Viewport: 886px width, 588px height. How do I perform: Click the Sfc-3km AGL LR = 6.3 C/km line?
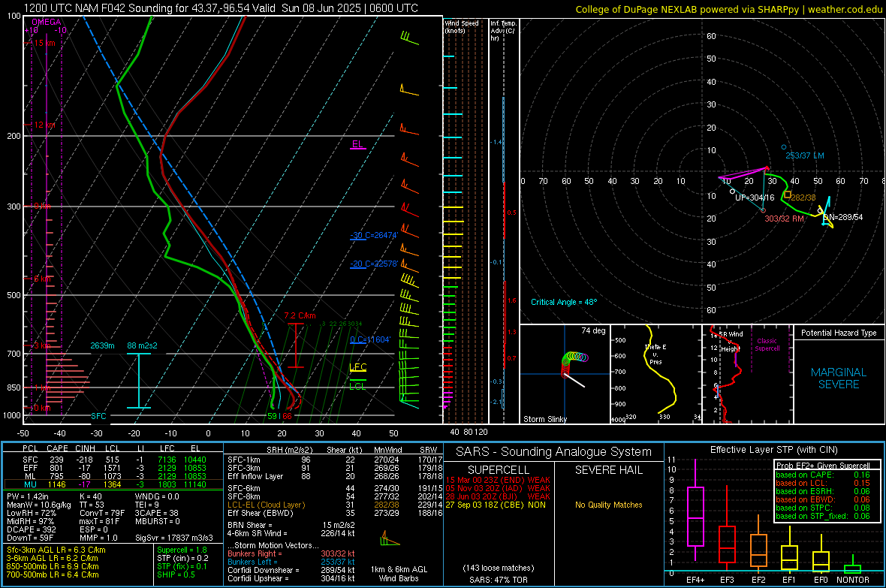click(56, 550)
